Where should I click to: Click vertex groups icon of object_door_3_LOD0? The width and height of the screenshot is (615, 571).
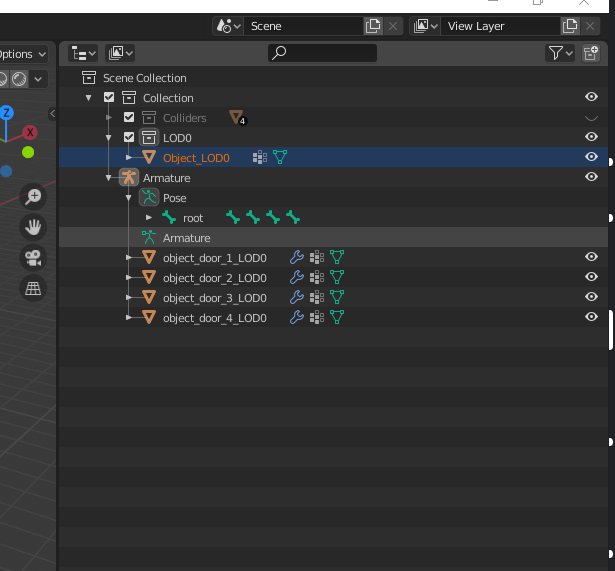pyautogui.click(x=317, y=298)
